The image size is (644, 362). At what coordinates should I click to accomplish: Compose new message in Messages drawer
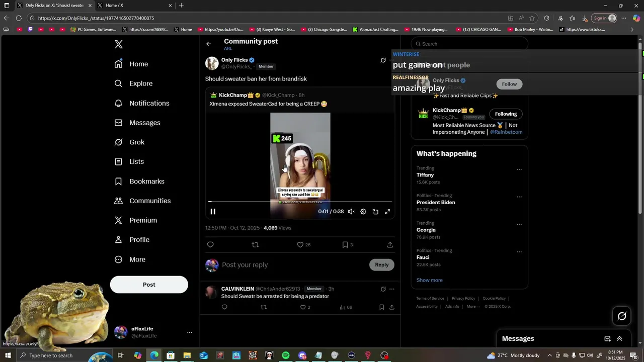(x=607, y=339)
